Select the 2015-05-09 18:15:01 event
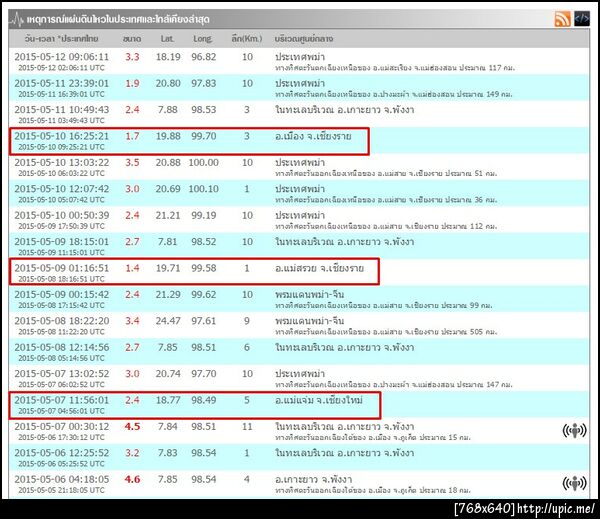The height and width of the screenshot is (519, 600). tap(298, 246)
